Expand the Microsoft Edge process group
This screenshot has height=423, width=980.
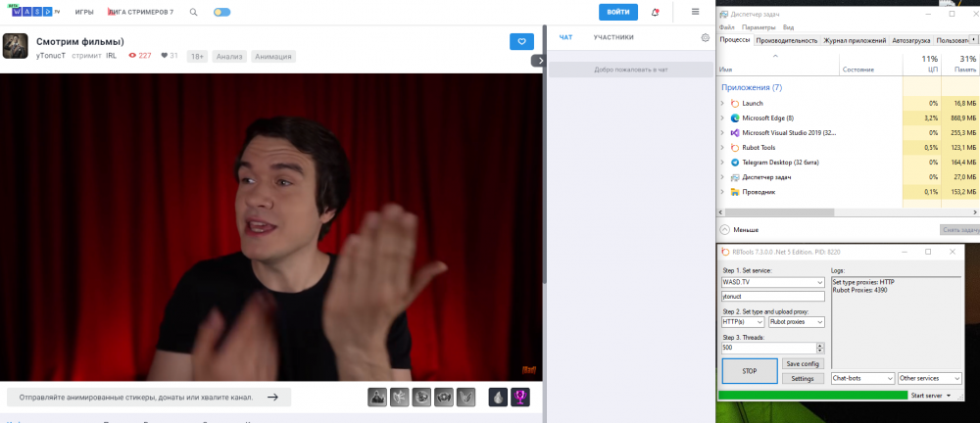point(723,117)
